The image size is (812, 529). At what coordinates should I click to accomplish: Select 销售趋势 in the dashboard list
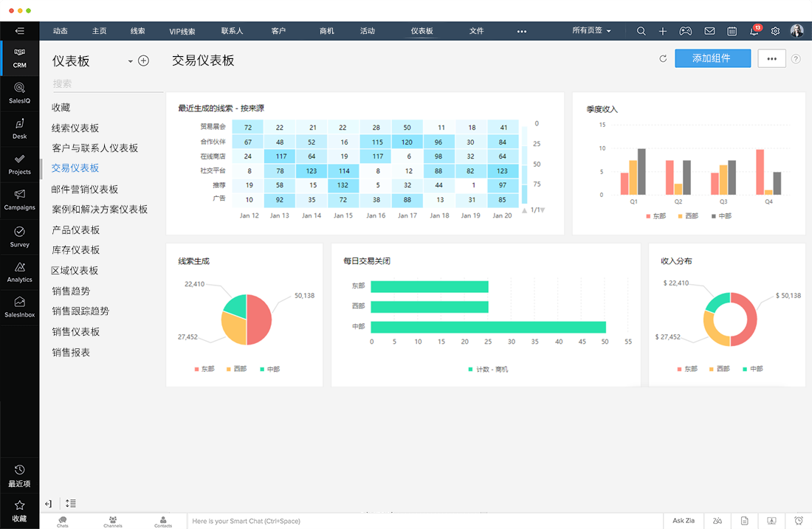[71, 291]
